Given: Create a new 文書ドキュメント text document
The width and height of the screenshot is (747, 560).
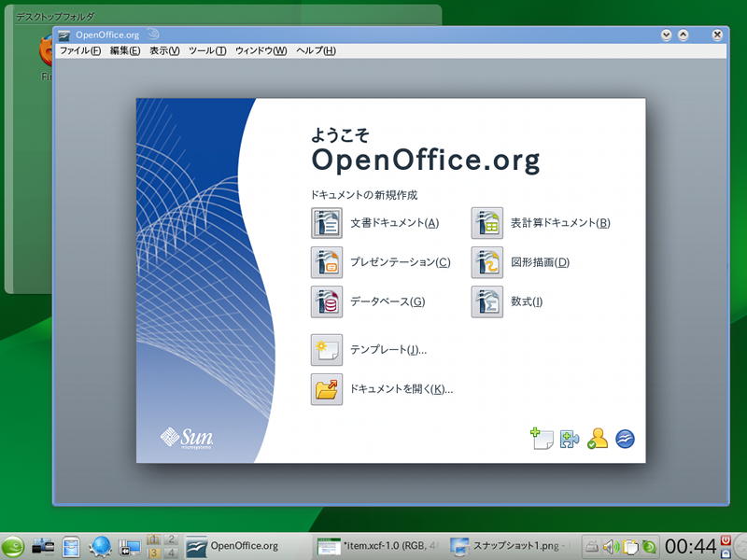Looking at the screenshot, I should pyautogui.click(x=328, y=223).
